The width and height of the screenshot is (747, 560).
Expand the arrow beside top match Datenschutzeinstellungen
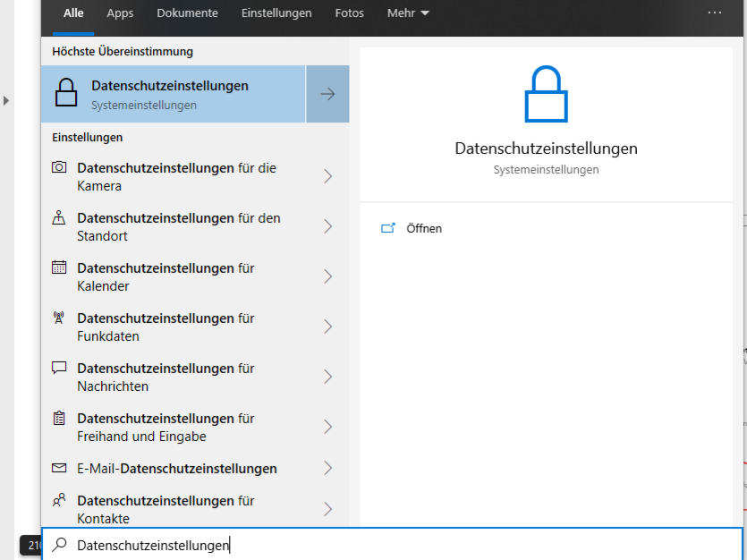point(327,94)
